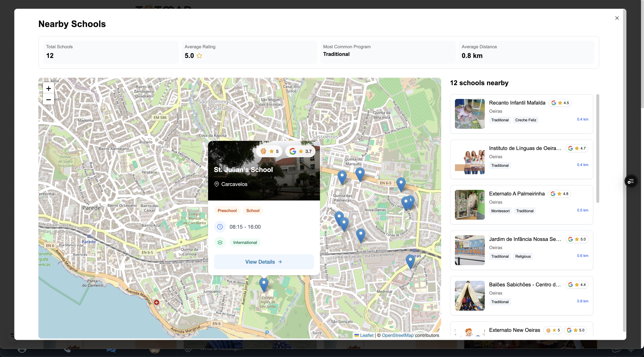The height and width of the screenshot is (357, 644).
Task: Click the schools list scrollbar
Action: [x=598, y=149]
